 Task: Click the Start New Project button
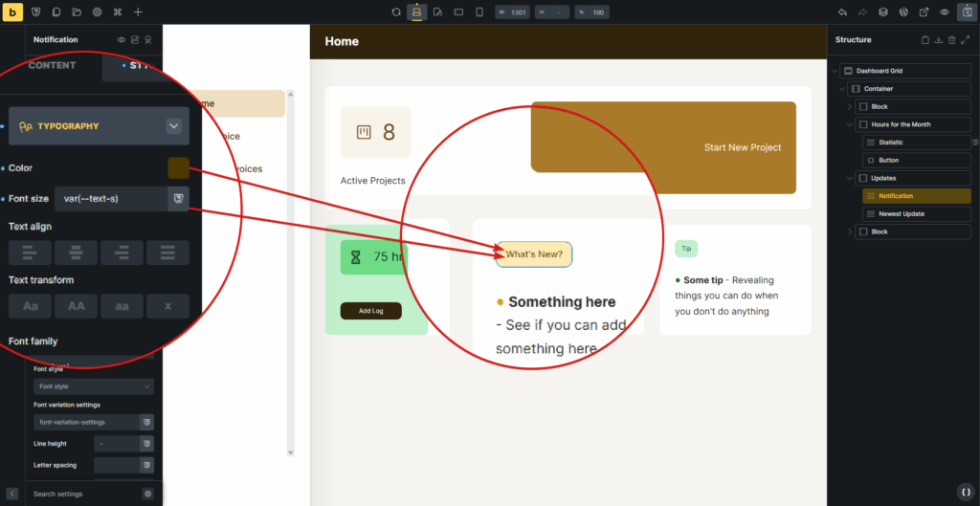[x=743, y=147]
